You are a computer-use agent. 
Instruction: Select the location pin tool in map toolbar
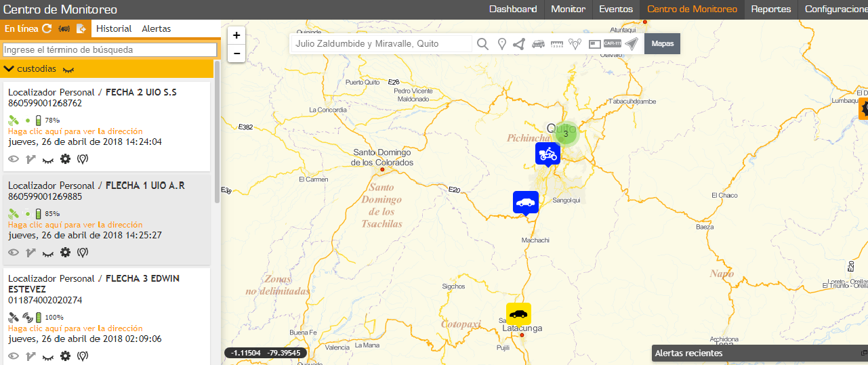click(x=502, y=44)
